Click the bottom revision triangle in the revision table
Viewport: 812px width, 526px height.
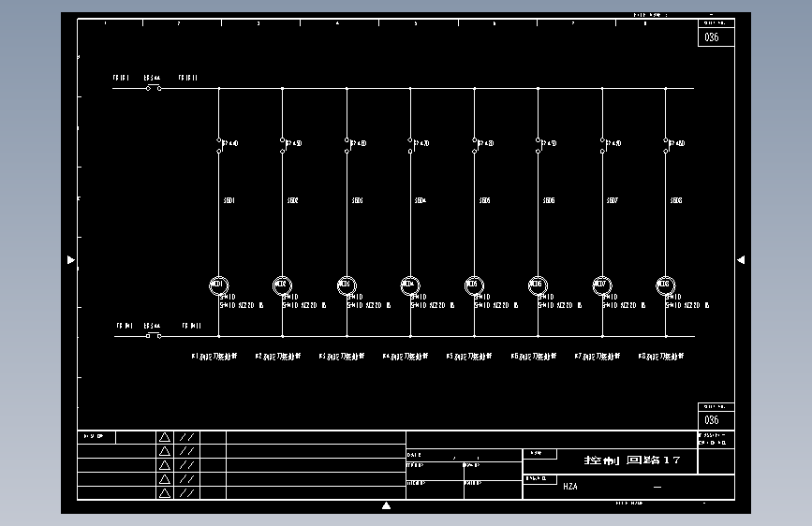[x=165, y=493]
